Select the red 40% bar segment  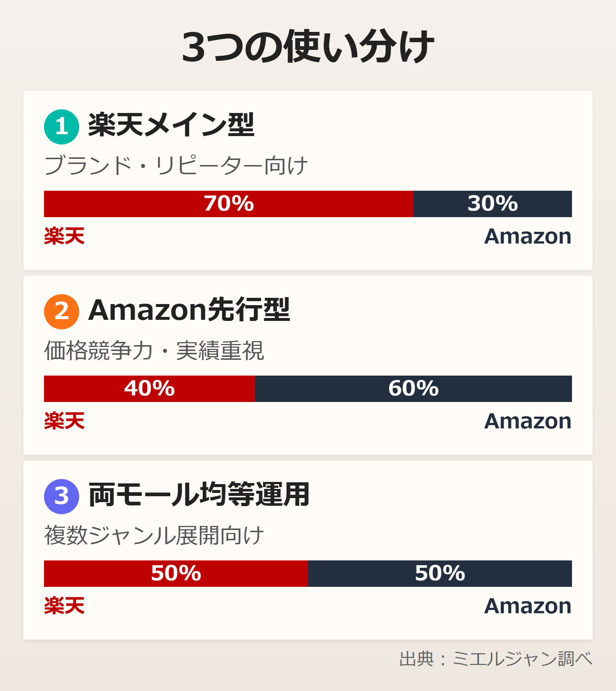pos(149,389)
